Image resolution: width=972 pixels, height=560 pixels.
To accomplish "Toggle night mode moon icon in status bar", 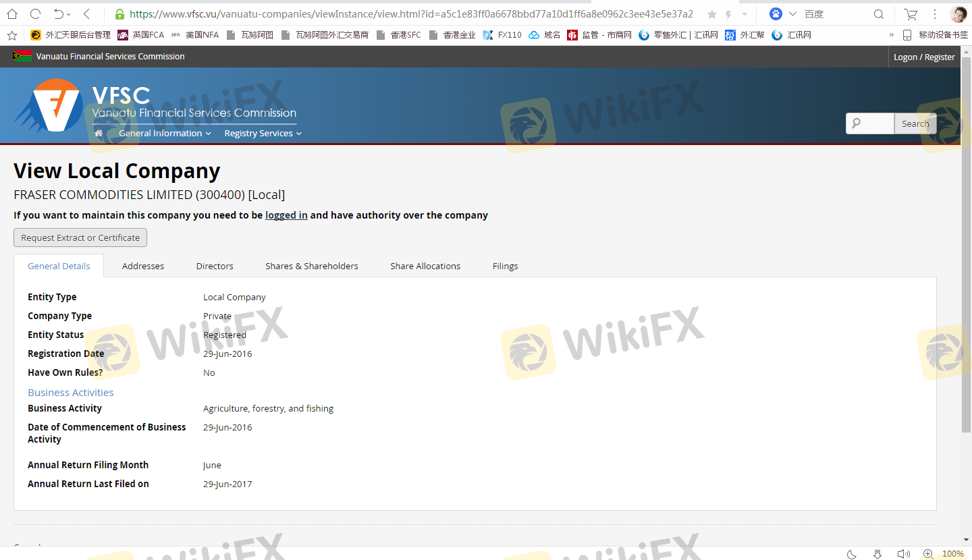I will (852, 554).
